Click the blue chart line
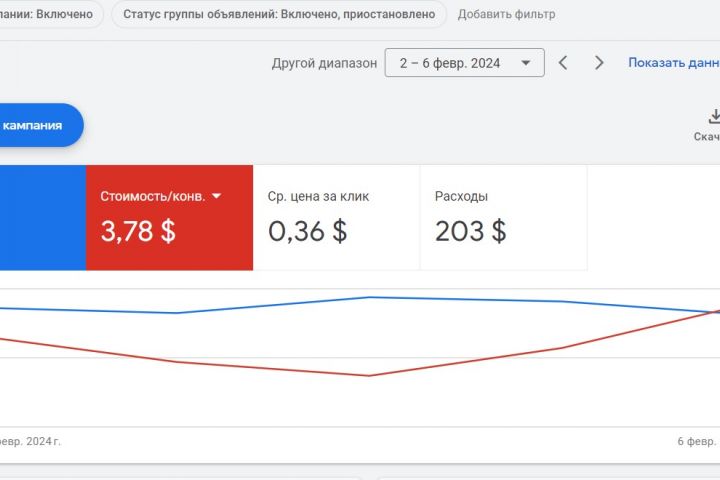 pos(370,298)
